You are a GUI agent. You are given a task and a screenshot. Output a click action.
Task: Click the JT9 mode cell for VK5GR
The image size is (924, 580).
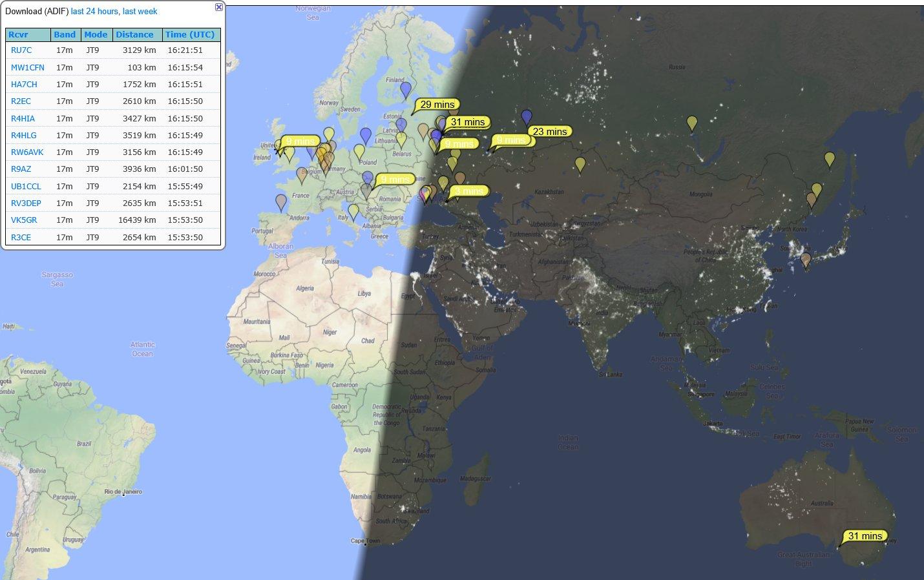[92, 220]
